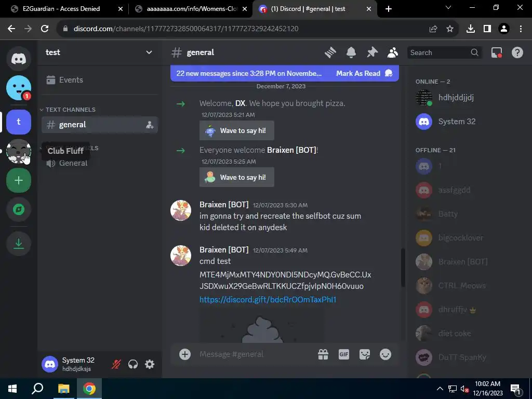Screen dimensions: 532x399
Task: Unmute the microphone in user panel
Action: [116, 364]
